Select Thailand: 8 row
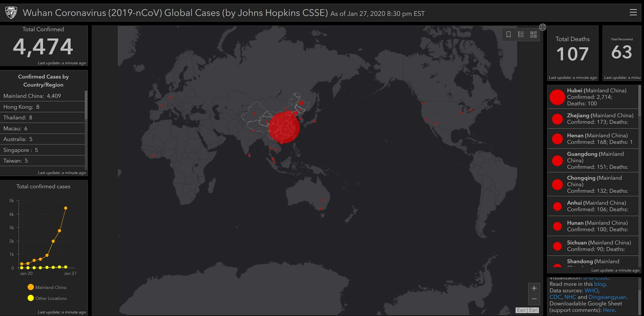This screenshot has width=644, height=316. point(42,118)
